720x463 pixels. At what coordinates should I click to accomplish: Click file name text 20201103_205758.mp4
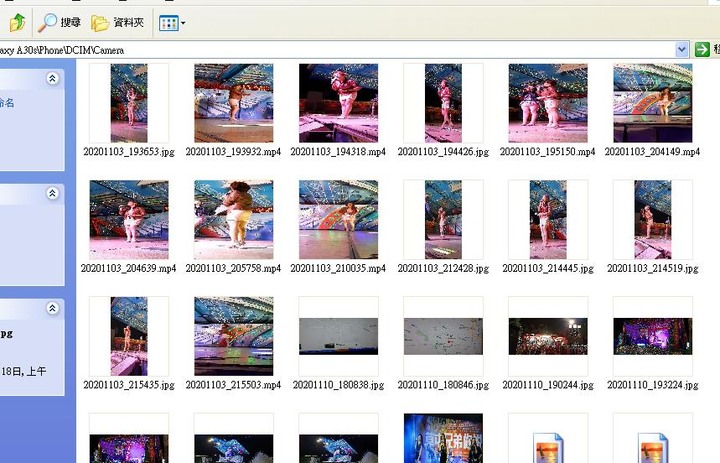point(233,268)
